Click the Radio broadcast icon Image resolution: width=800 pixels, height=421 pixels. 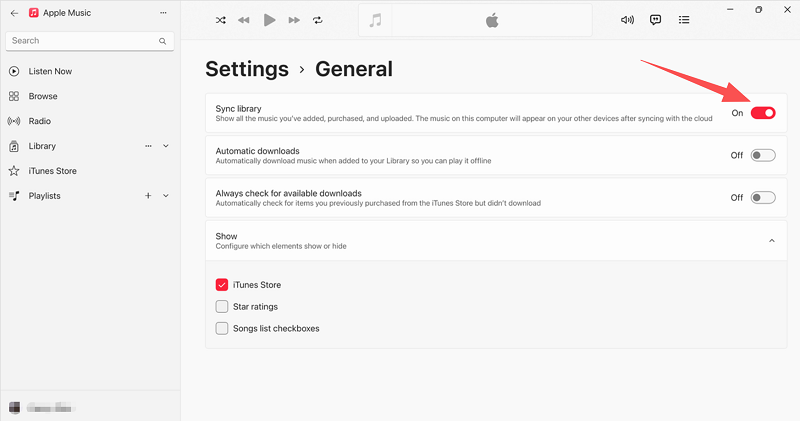pyautogui.click(x=14, y=121)
